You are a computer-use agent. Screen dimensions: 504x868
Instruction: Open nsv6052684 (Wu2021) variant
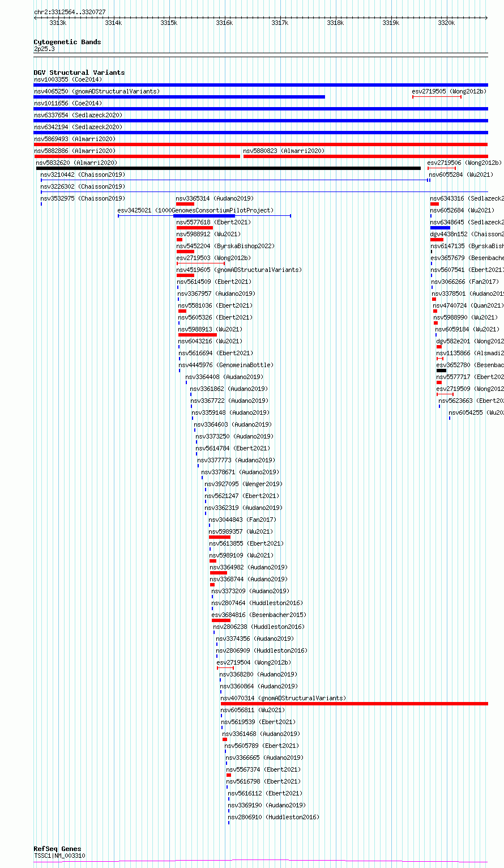(x=462, y=210)
